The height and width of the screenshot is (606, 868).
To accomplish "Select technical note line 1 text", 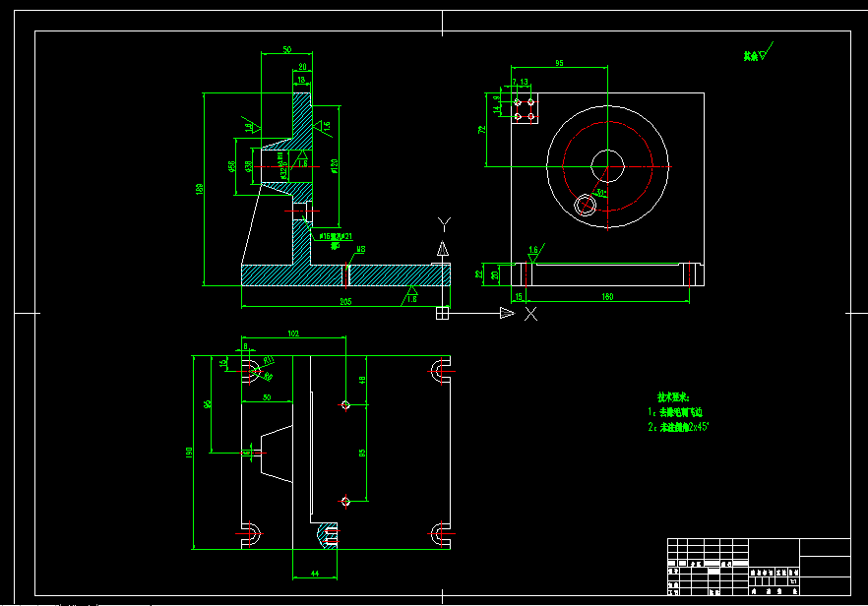I will point(675,412).
